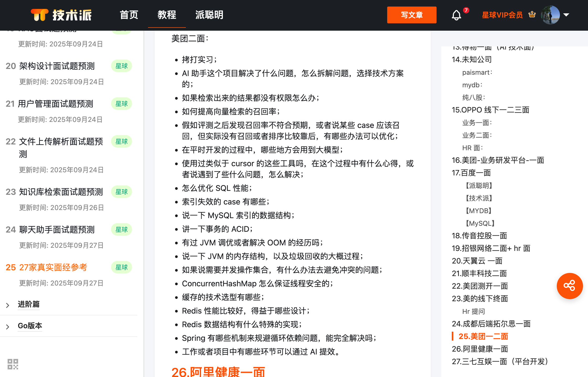Open the 星球VIP会员 link

[502, 15]
